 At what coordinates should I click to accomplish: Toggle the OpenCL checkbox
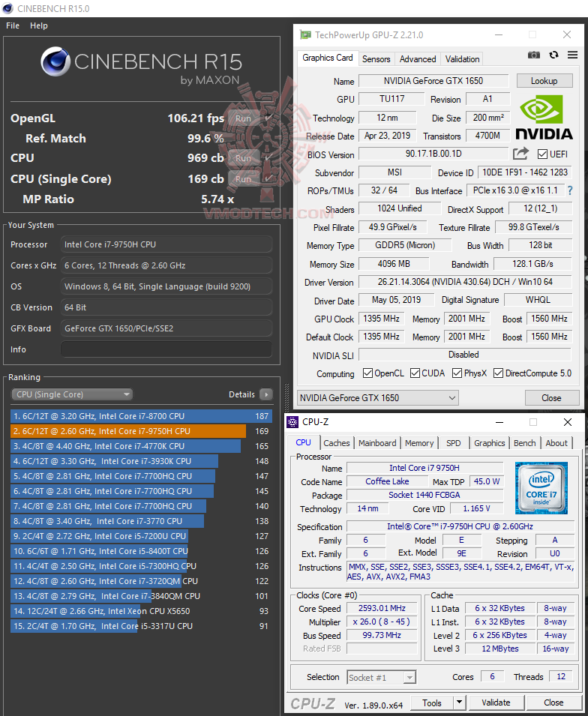point(367,373)
